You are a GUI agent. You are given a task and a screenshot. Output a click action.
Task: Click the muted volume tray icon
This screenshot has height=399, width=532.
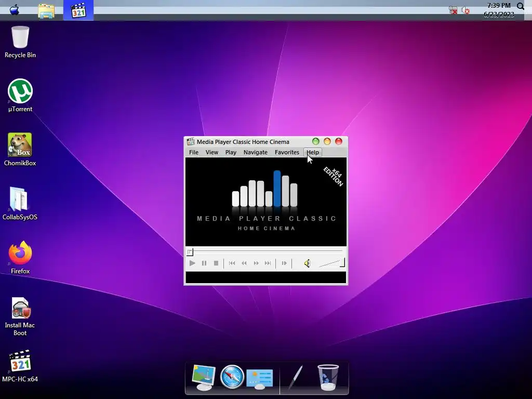pos(465,10)
